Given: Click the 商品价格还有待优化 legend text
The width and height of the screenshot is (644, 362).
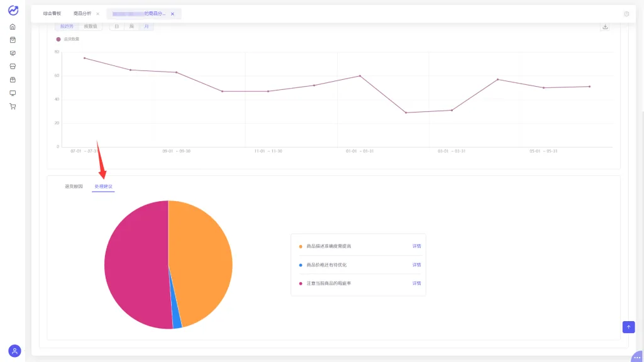Looking at the screenshot, I should click(x=326, y=265).
